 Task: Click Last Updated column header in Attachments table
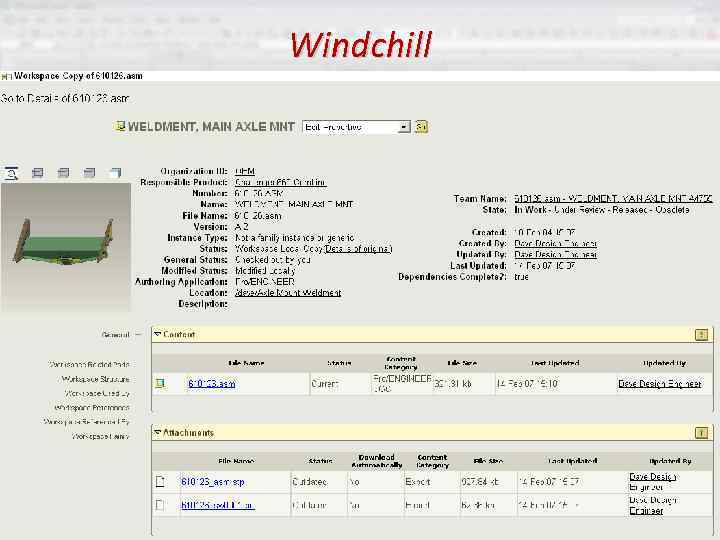click(572, 461)
